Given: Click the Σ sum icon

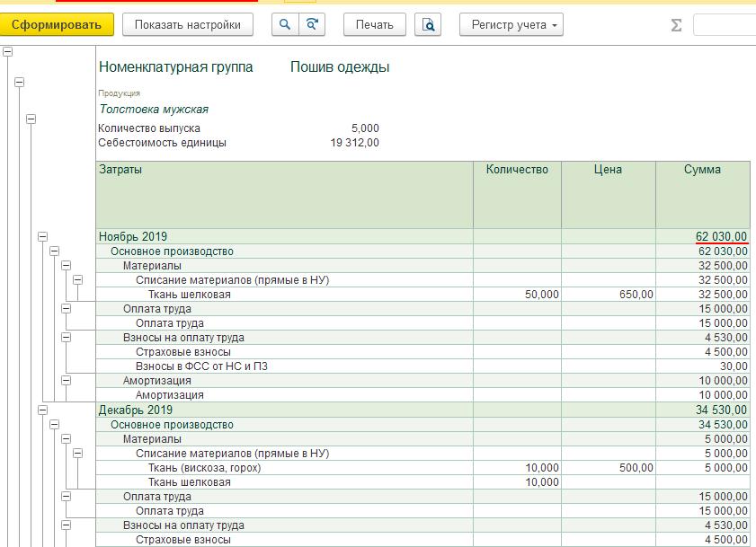Looking at the screenshot, I should click(677, 25).
